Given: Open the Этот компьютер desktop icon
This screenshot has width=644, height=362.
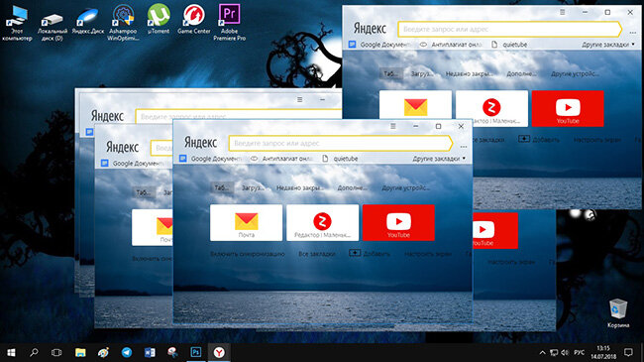Looking at the screenshot, I should (x=17, y=23).
